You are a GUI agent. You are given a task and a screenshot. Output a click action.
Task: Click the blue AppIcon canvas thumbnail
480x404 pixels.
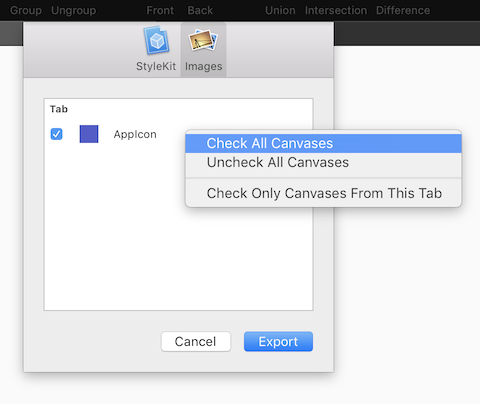point(89,134)
